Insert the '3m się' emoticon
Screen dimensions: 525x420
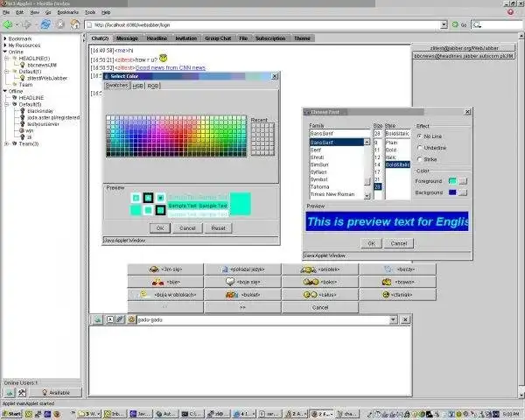point(165,269)
